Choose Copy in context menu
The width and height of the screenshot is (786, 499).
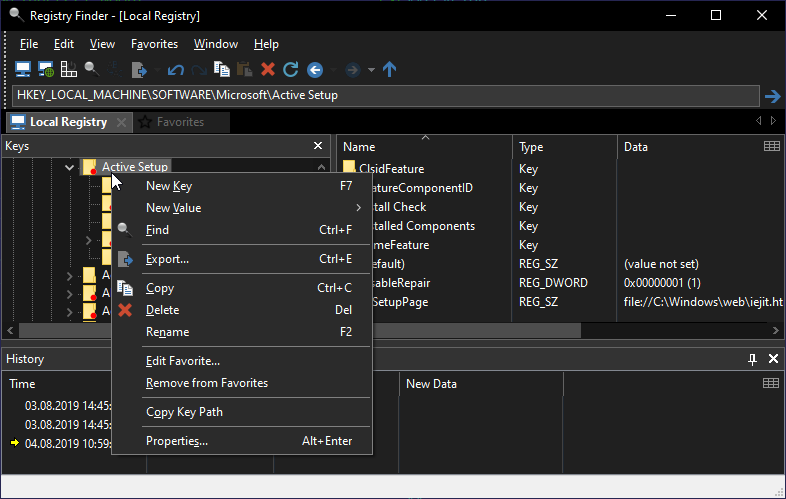[242, 288]
